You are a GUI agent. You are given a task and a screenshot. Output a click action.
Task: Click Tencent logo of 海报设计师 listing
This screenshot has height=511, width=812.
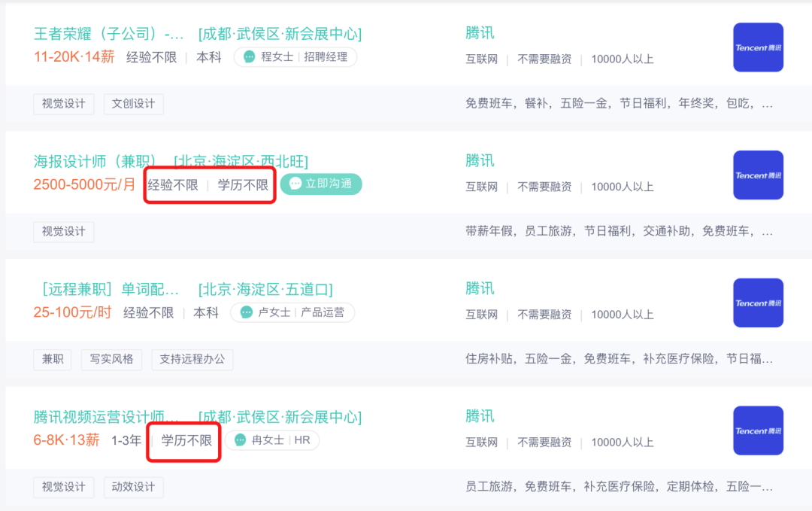click(758, 175)
